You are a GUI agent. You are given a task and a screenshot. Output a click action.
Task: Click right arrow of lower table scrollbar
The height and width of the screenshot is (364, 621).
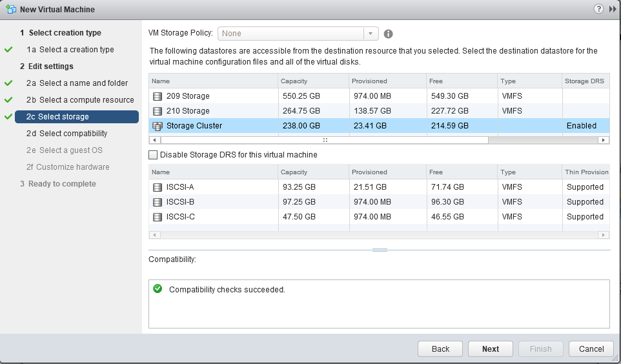[x=604, y=235]
